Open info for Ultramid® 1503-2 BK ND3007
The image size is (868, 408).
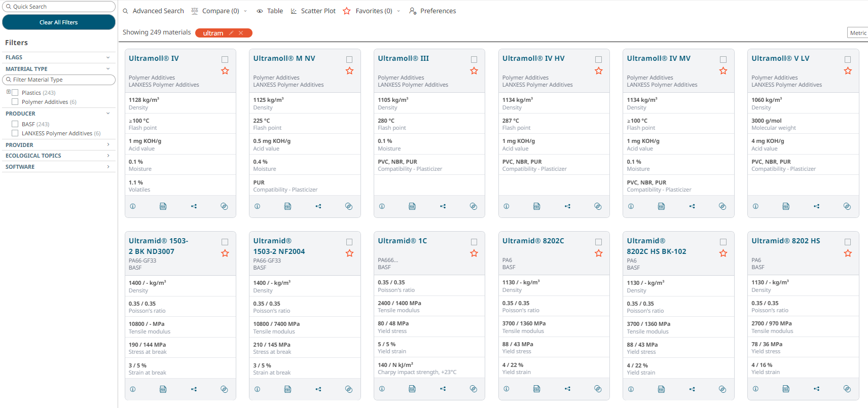pyautogui.click(x=133, y=389)
